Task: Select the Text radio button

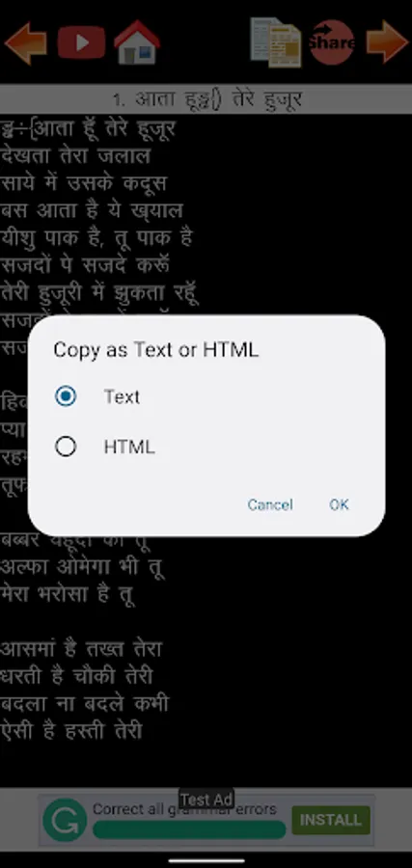Action: pyautogui.click(x=66, y=396)
